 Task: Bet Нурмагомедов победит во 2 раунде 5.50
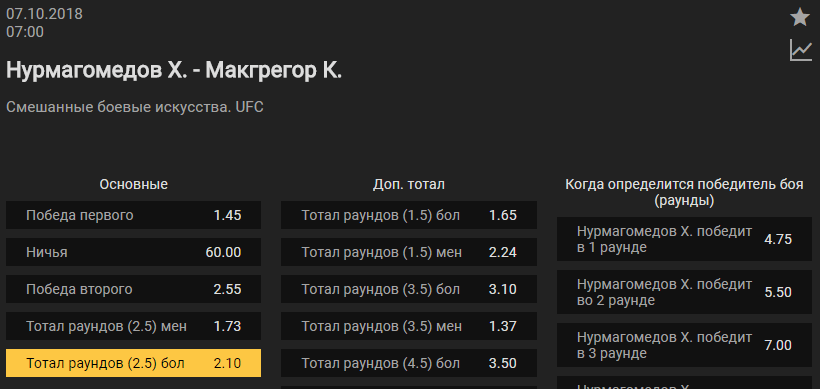[x=684, y=292]
